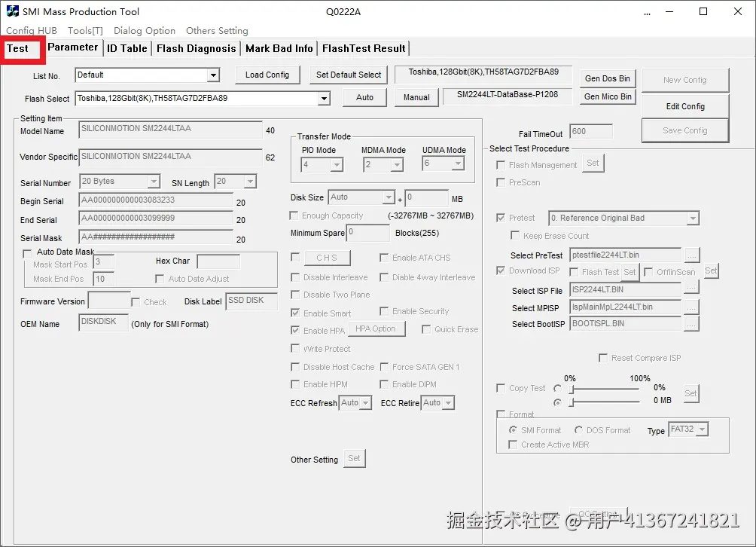Expand the Format Type FAT32 dropdown

click(x=703, y=429)
